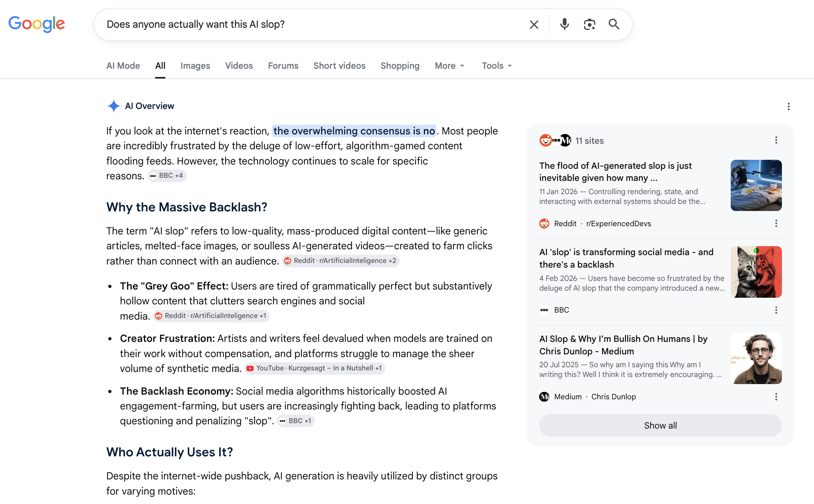Submit search with the magnifier icon
The width and height of the screenshot is (814, 504).
[x=614, y=24]
